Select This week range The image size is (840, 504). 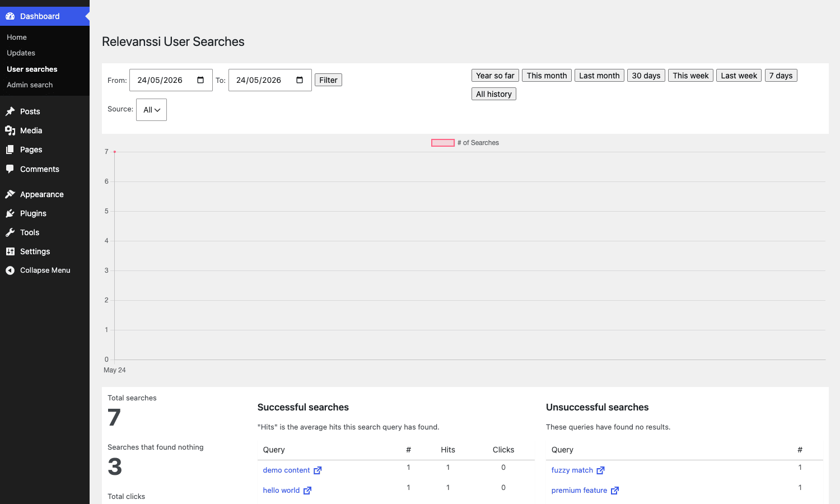click(690, 76)
